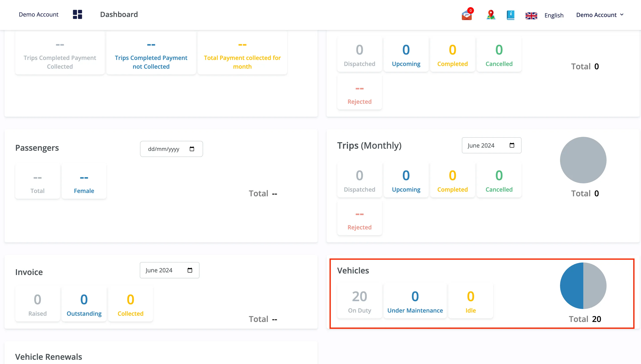Select the Invoice Collected card
This screenshot has width=641, height=364.
click(130, 304)
